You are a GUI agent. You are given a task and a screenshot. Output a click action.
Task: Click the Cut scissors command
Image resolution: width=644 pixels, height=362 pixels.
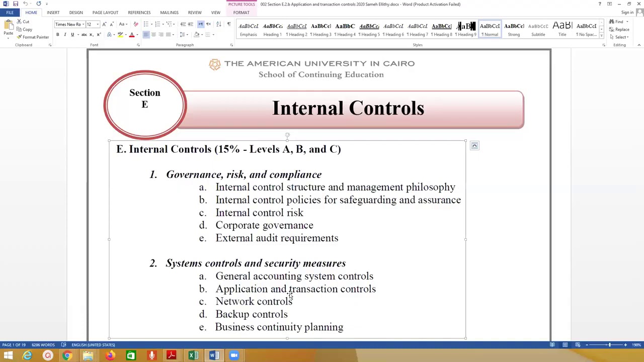pyautogui.click(x=23, y=22)
